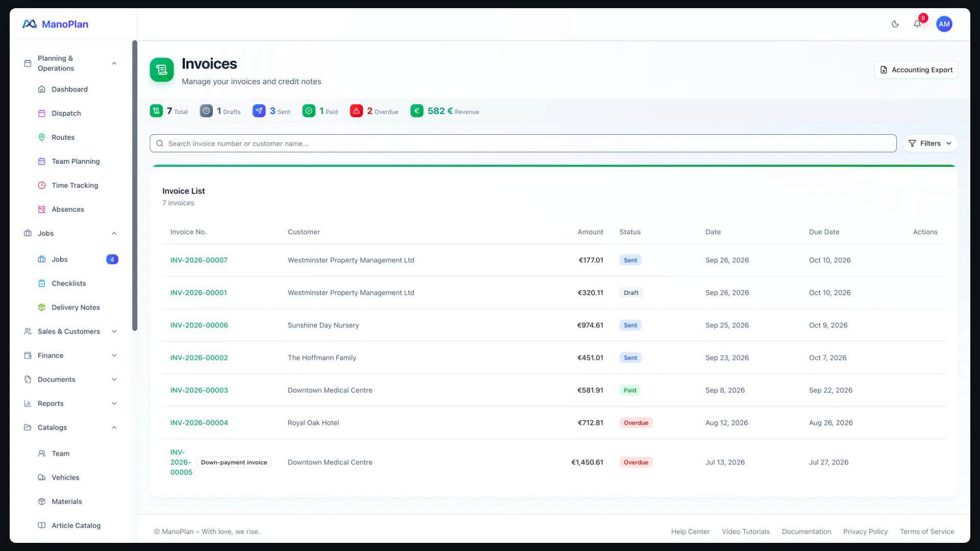Click the green Invoices header icon
Image resolution: width=980 pixels, height=551 pixels.
point(161,69)
